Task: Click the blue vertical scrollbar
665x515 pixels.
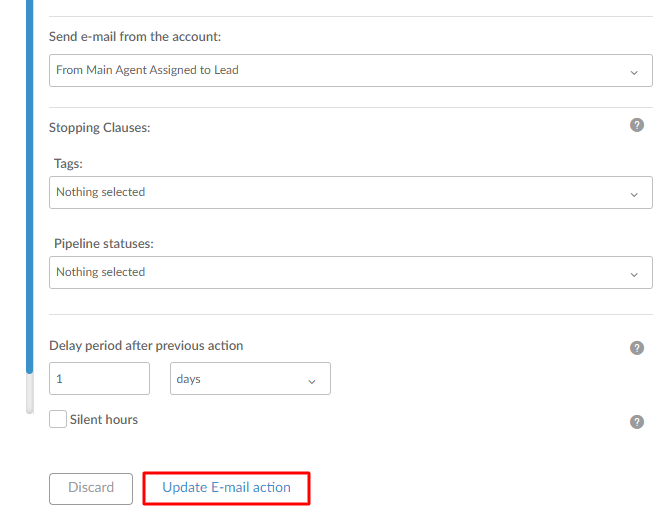Action: [29, 187]
